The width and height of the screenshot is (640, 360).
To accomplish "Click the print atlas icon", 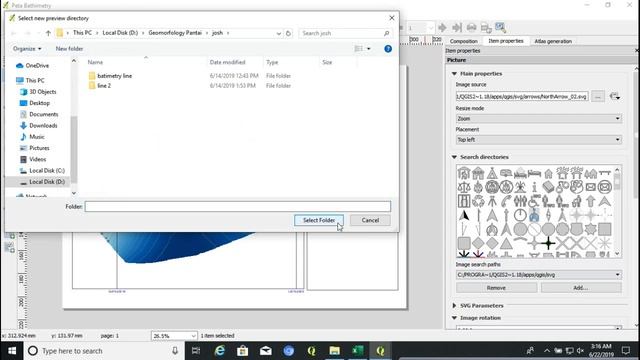I will click(471, 27).
